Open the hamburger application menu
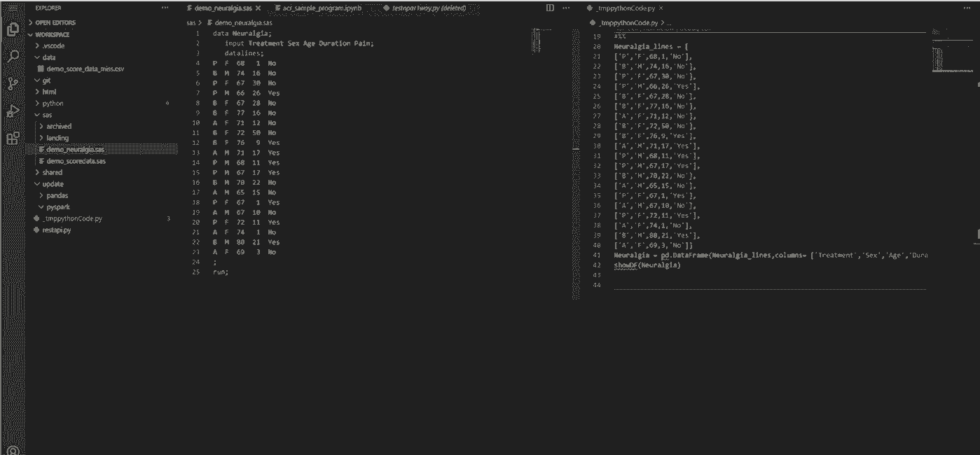 click(x=12, y=8)
